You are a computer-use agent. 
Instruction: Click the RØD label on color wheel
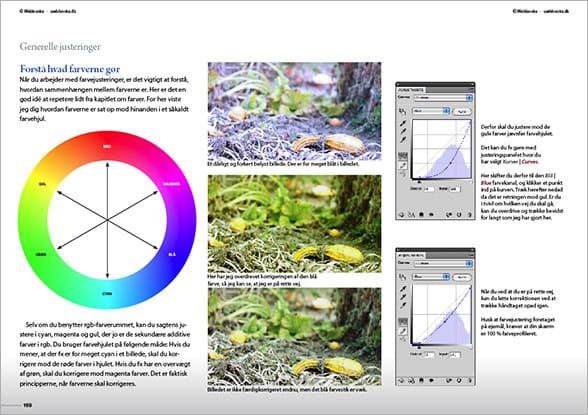[x=107, y=146]
